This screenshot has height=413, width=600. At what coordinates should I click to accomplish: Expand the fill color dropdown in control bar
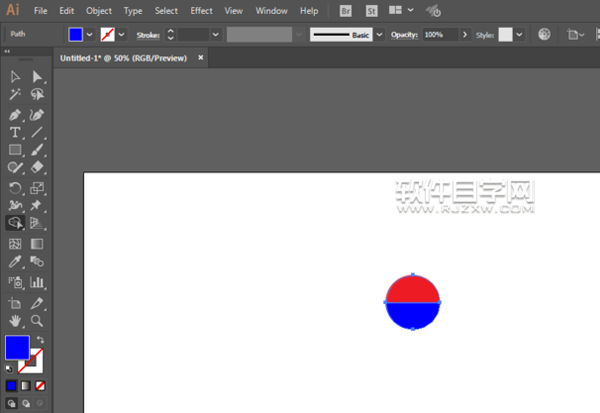[x=91, y=34]
